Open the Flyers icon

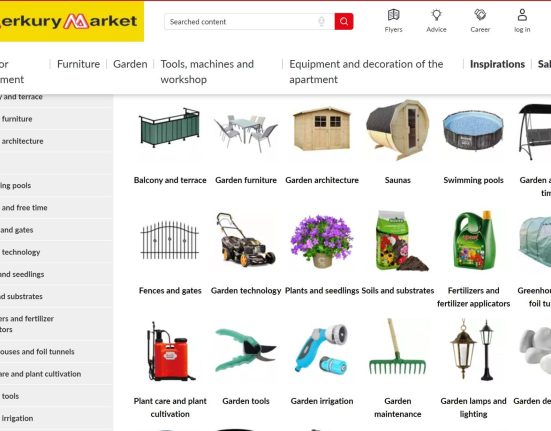pos(393,15)
